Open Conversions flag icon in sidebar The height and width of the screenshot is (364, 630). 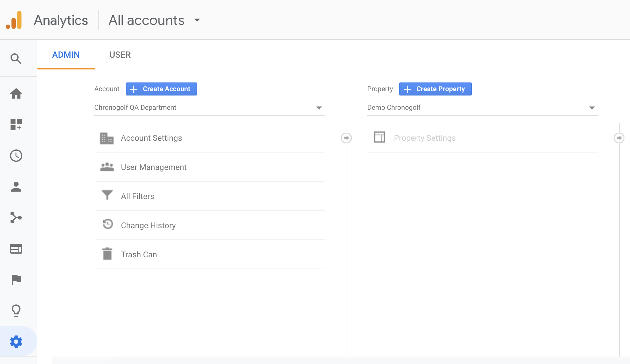(x=16, y=280)
